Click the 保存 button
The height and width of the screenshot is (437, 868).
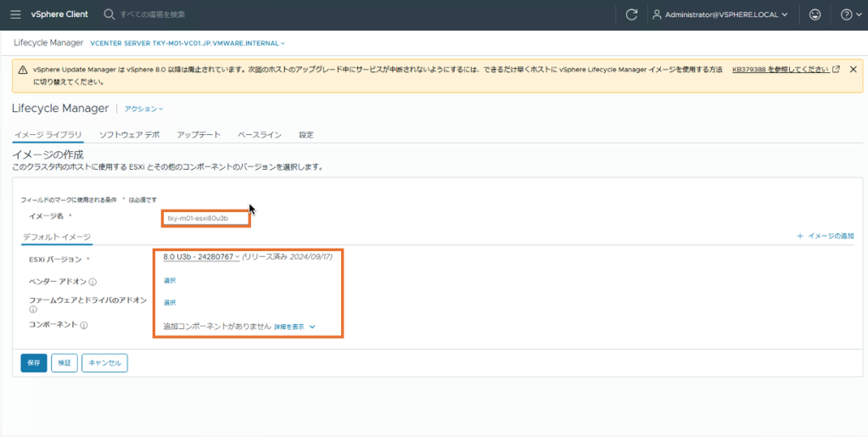click(34, 363)
